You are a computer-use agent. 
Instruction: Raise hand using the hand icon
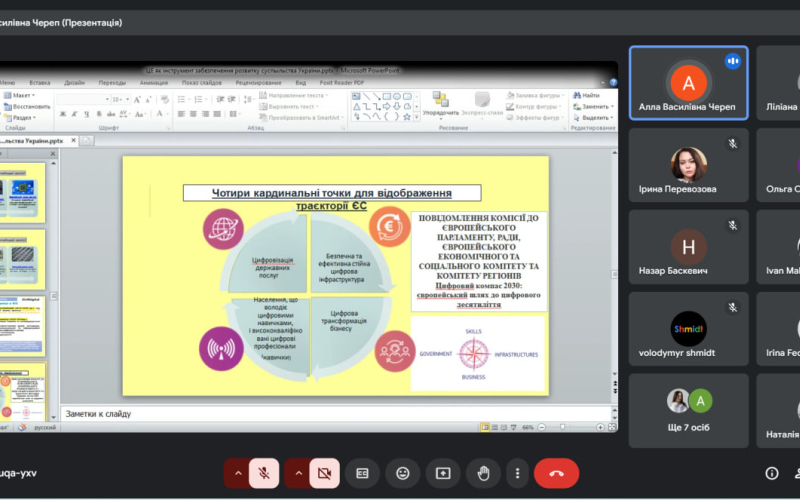point(483,473)
